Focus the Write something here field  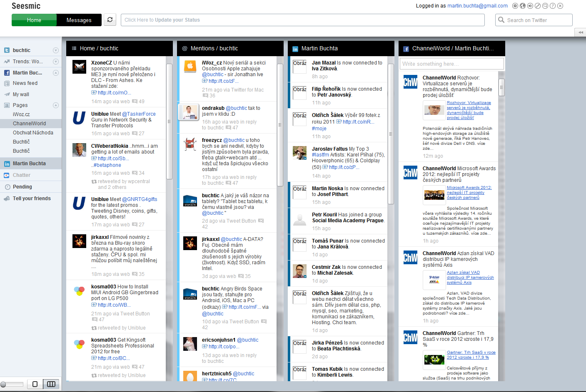tap(452, 64)
